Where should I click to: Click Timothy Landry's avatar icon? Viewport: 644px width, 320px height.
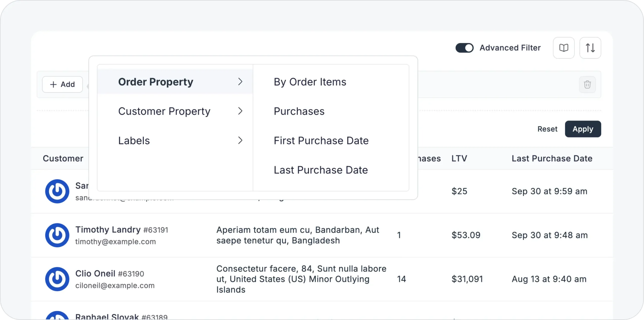57,235
